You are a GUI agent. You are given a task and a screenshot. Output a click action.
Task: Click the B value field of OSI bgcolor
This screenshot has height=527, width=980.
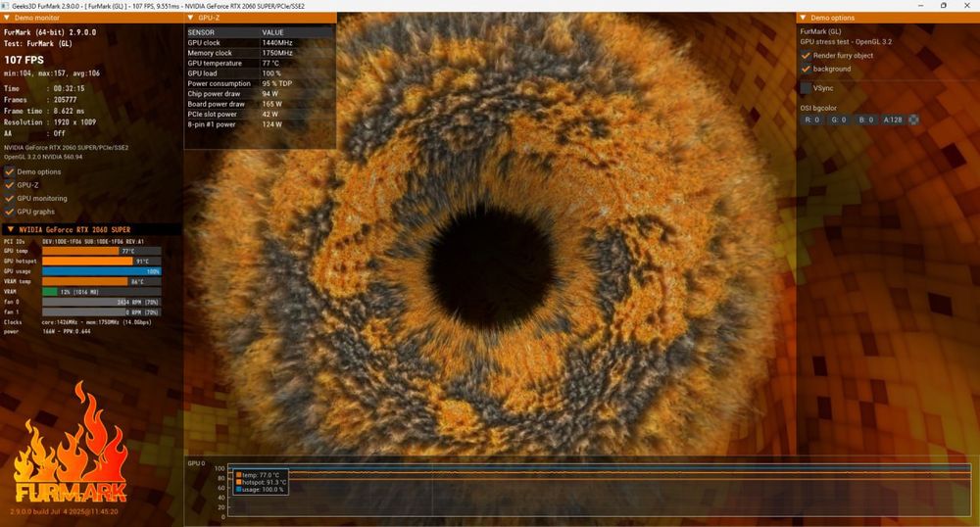pyautogui.click(x=865, y=120)
